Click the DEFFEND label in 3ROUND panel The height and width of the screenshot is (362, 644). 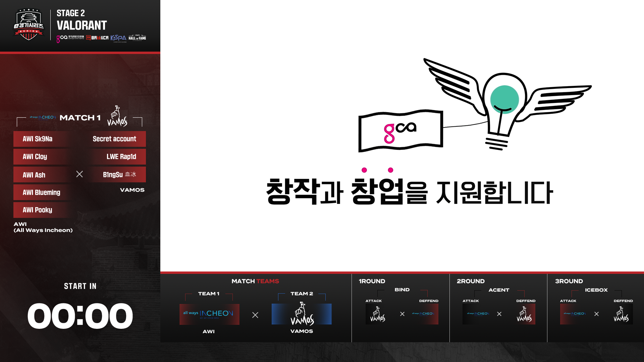pos(623,301)
